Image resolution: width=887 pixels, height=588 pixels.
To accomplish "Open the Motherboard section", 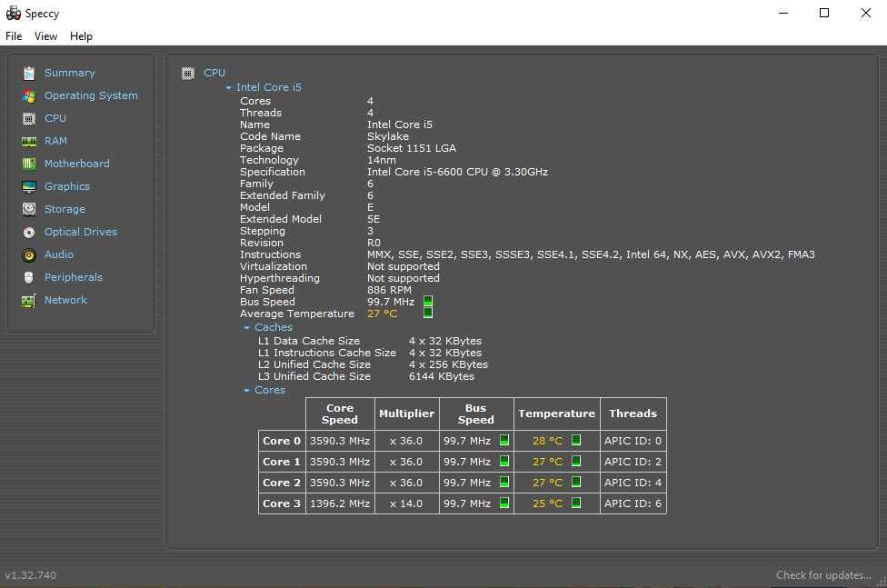I will click(x=77, y=164).
